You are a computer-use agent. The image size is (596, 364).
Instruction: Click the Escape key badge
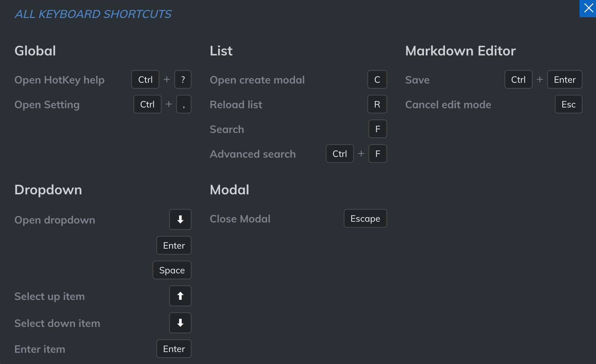pos(365,218)
